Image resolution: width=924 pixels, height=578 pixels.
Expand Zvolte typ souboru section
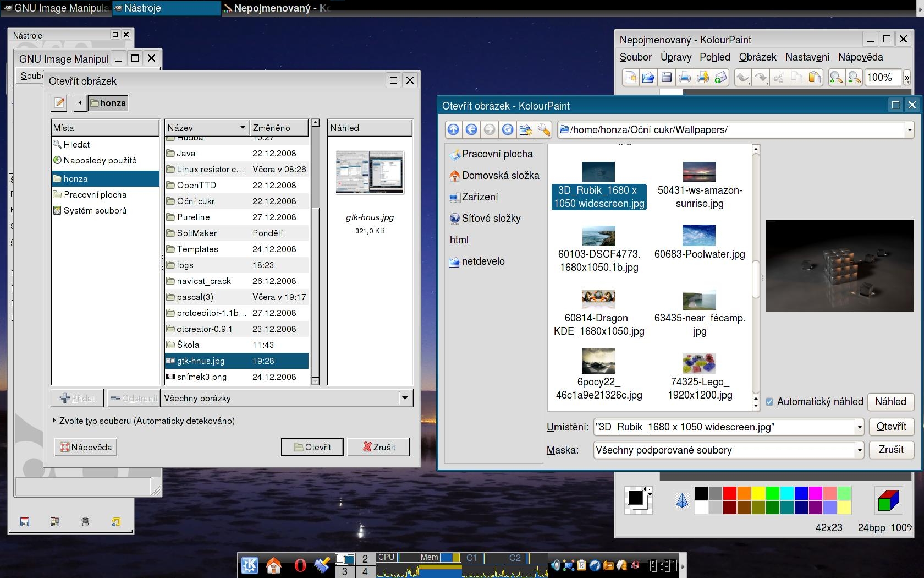[54, 421]
